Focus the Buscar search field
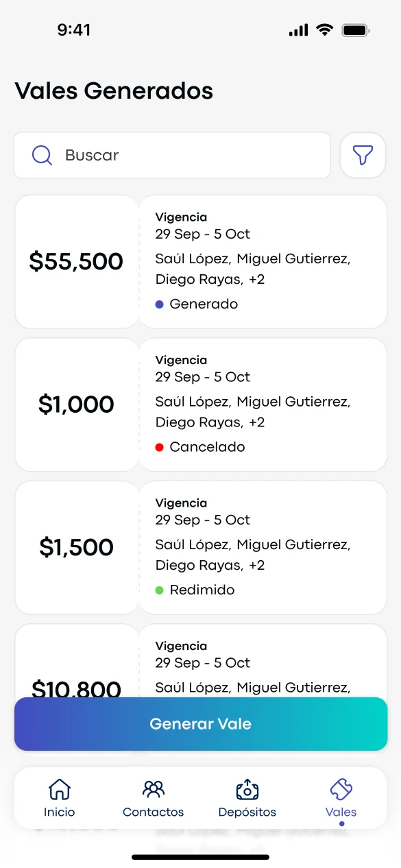This screenshot has width=401, height=868. pyautogui.click(x=172, y=156)
